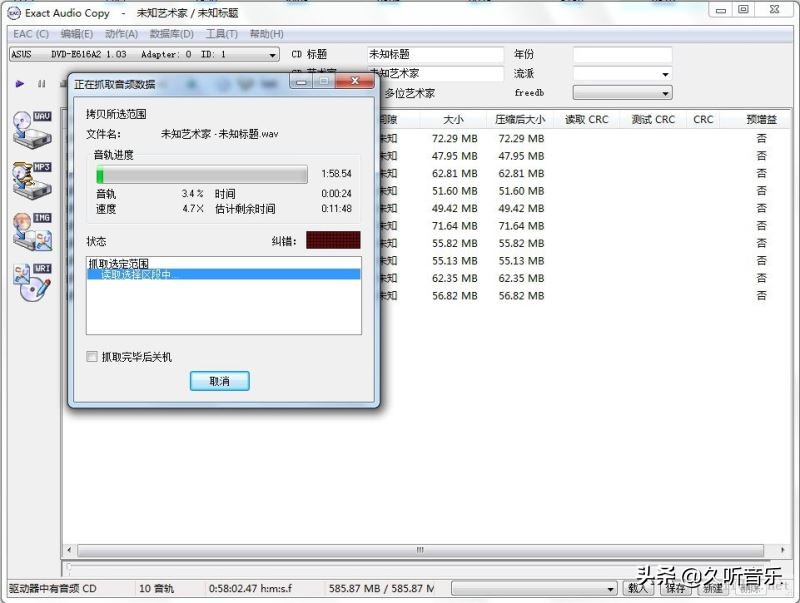The image size is (800, 603).
Task: Click the horizontal scrollbar of the track list
Action: [x=420, y=550]
